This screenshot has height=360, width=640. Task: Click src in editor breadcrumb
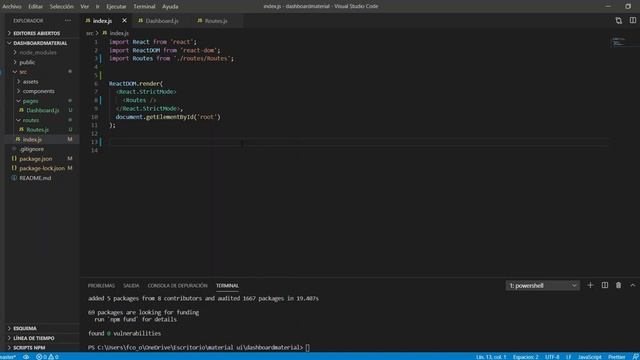pyautogui.click(x=89, y=33)
